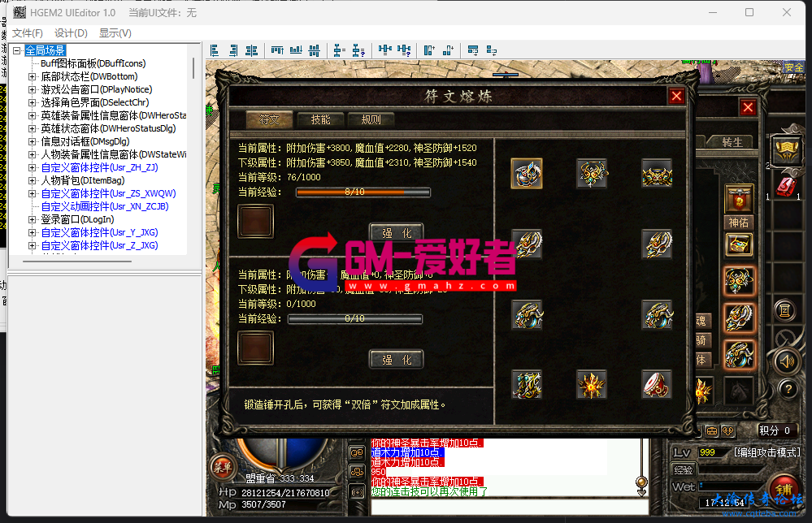Click the 8/10 experience progress bar

363,192
